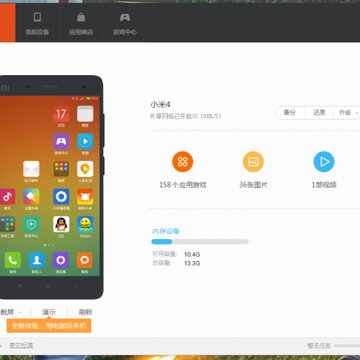This screenshot has height=360, width=360.
Task: Open the QQ penguin app on phone
Action: pyautogui.click(x=61, y=224)
